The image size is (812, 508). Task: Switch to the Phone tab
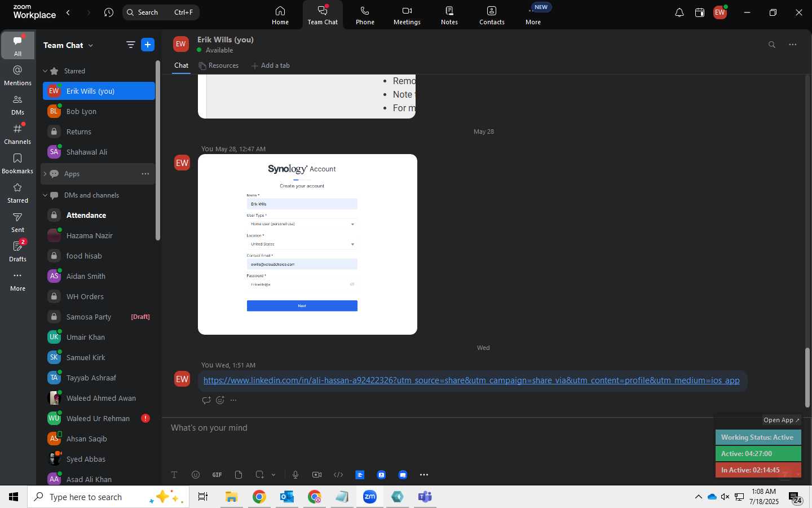[365, 15]
